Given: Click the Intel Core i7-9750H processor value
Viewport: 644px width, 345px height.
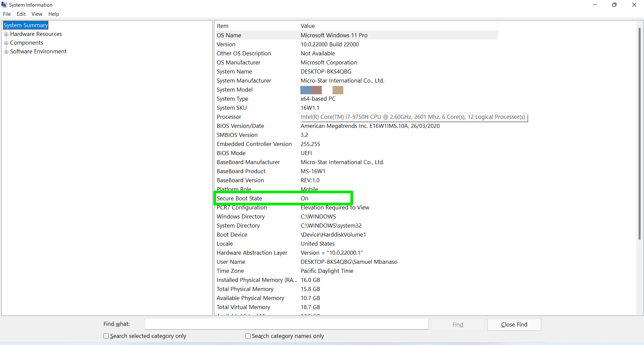Looking at the screenshot, I should pos(413,117).
